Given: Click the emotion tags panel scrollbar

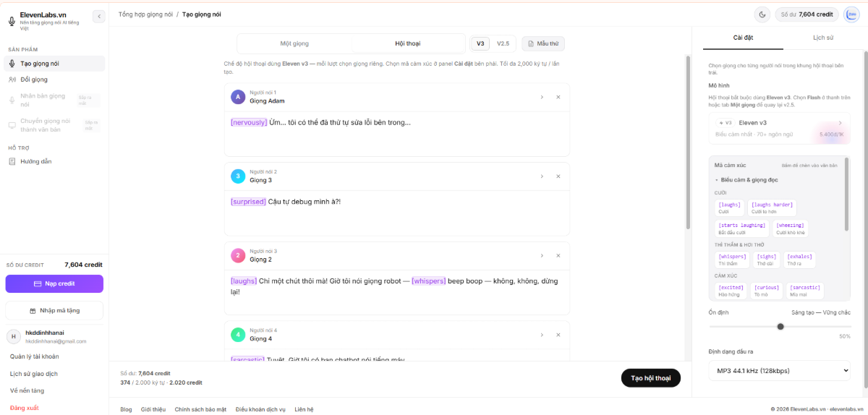Looking at the screenshot, I should click(846, 195).
